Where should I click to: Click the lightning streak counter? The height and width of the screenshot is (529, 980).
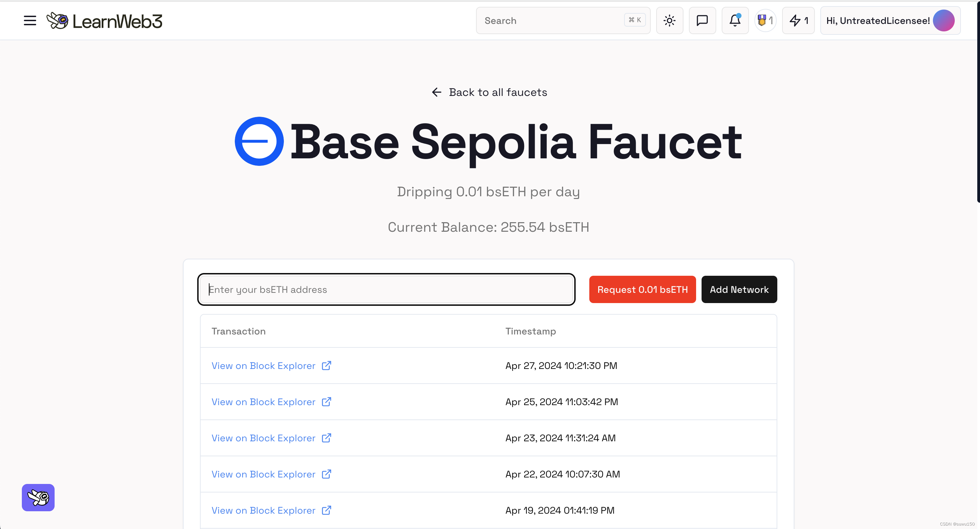(798, 20)
